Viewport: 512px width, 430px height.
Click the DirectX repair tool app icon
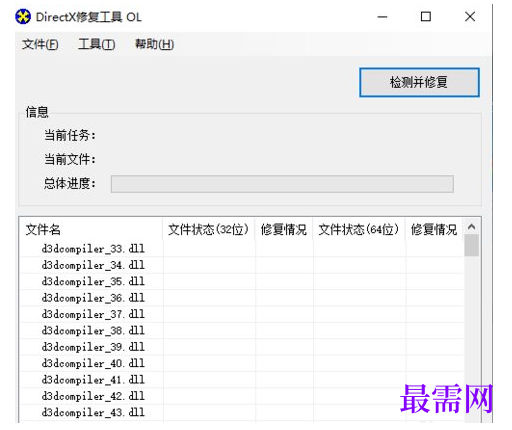(23, 17)
